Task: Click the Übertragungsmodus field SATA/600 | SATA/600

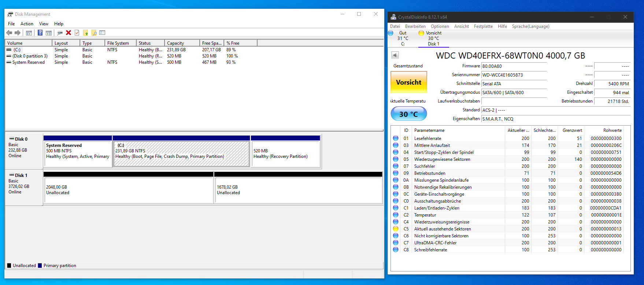Action: click(514, 92)
